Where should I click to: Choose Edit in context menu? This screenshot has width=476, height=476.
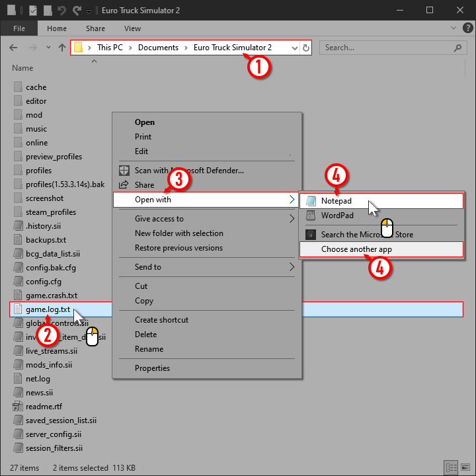pos(207,151)
